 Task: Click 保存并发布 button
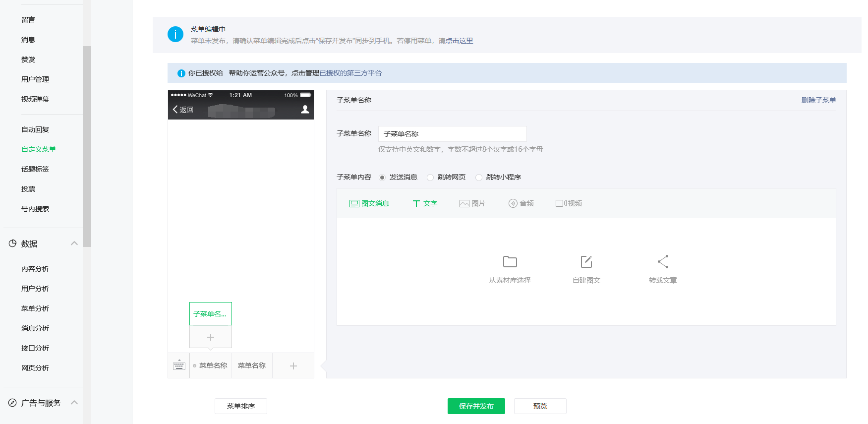[x=476, y=406]
